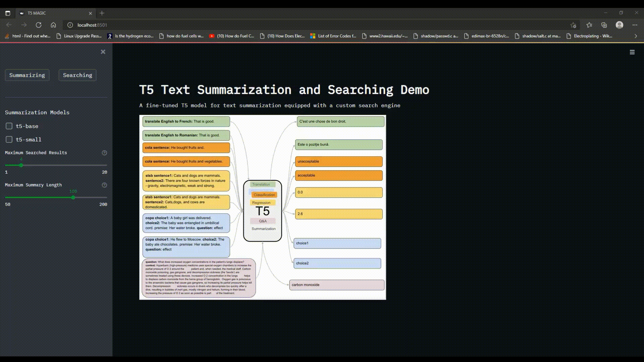The image size is (644, 362).
Task: Enable the t5-small model checkbox
Action: click(9, 139)
